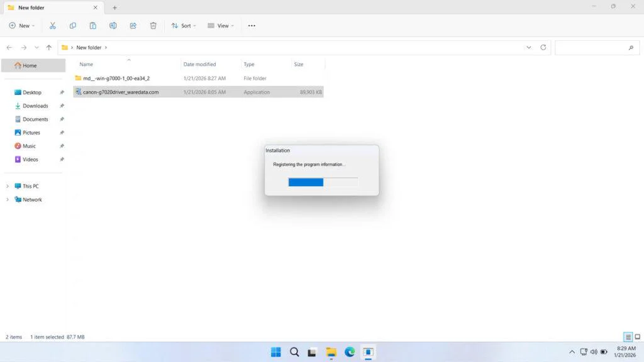
Task: Click the refresh icon in the address bar
Action: coord(545,47)
